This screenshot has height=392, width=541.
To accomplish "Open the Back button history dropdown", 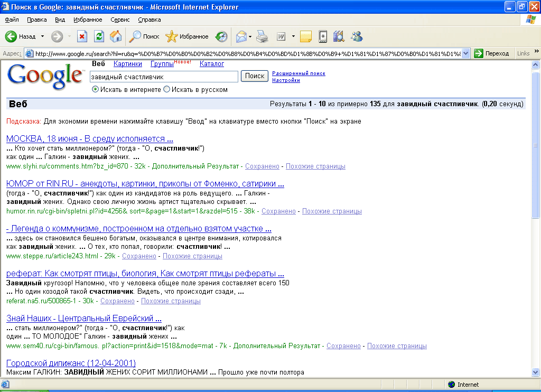I will [x=42, y=36].
